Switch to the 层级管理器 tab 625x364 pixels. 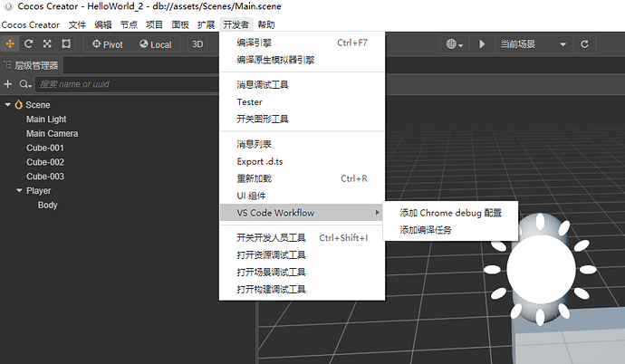coord(32,65)
